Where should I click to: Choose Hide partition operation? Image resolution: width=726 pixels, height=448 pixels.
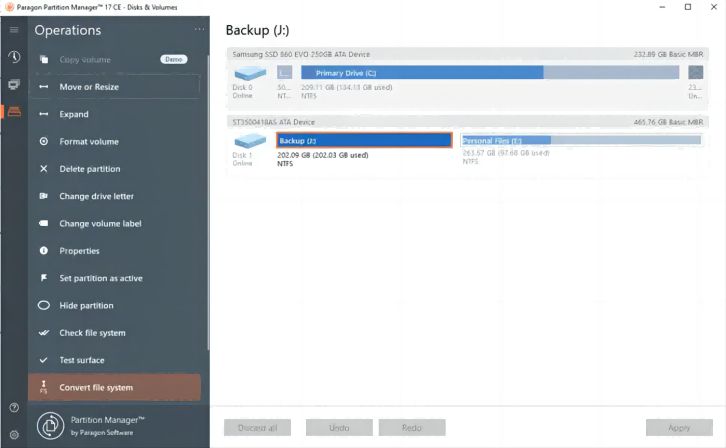[116, 305]
